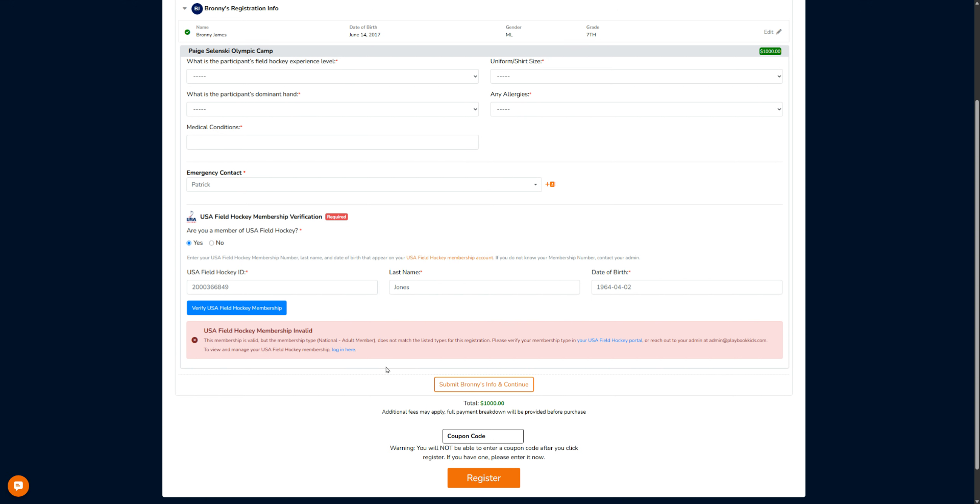Open the Emergency Contact dropdown showing Patrick
This screenshot has width=980, height=504.
(364, 185)
